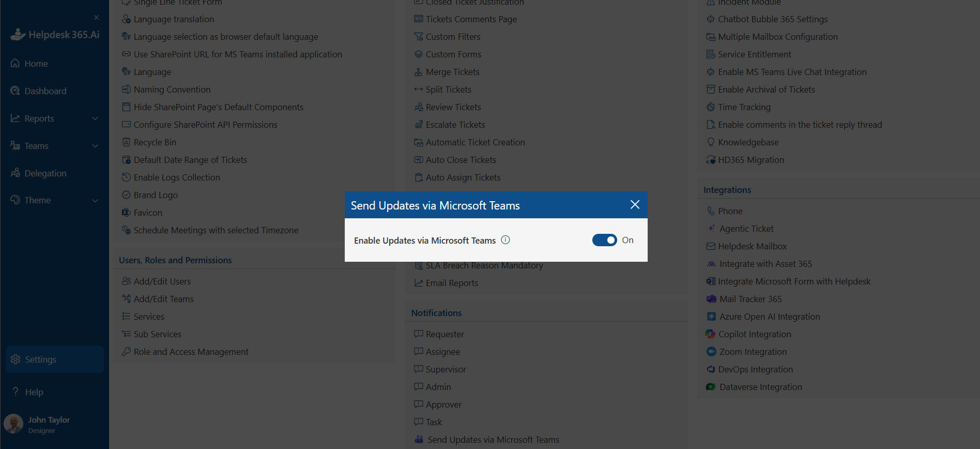Viewport: 980px width, 449px height.
Task: Click the Add/Edit Users icon
Action: pos(126,281)
